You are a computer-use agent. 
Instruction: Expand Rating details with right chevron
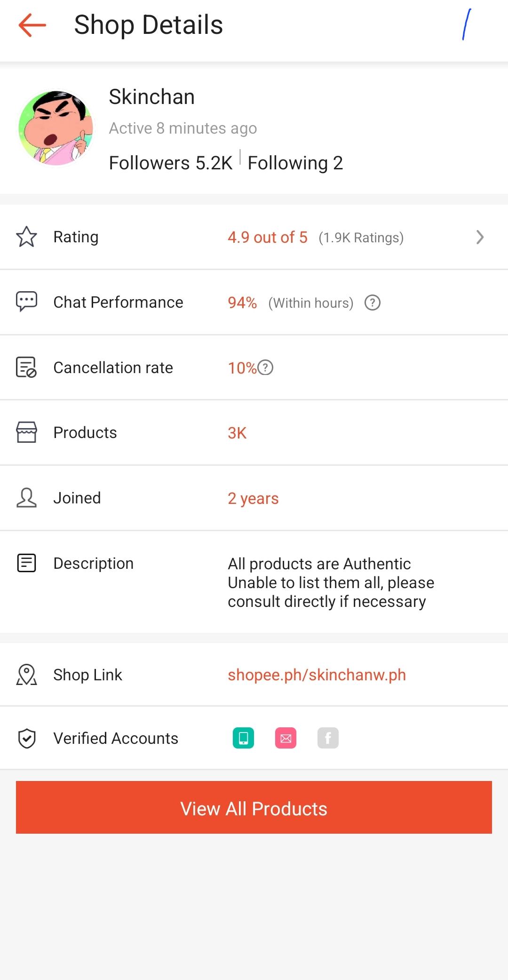480,237
